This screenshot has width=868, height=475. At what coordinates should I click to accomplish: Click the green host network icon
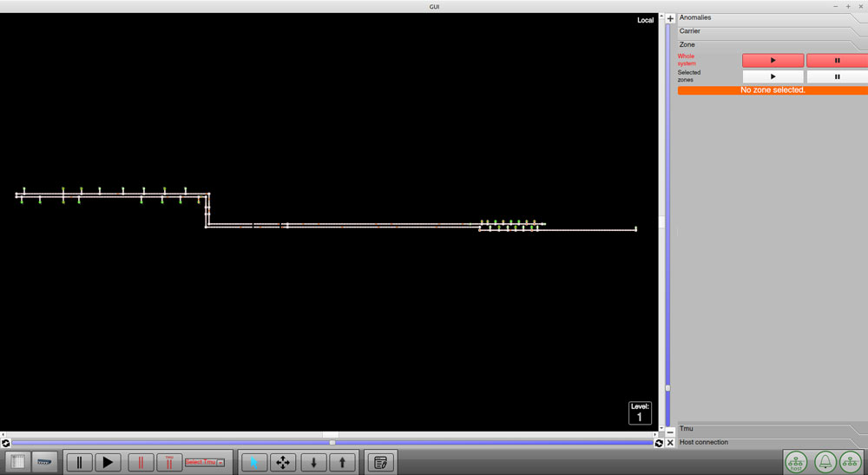coord(796,463)
